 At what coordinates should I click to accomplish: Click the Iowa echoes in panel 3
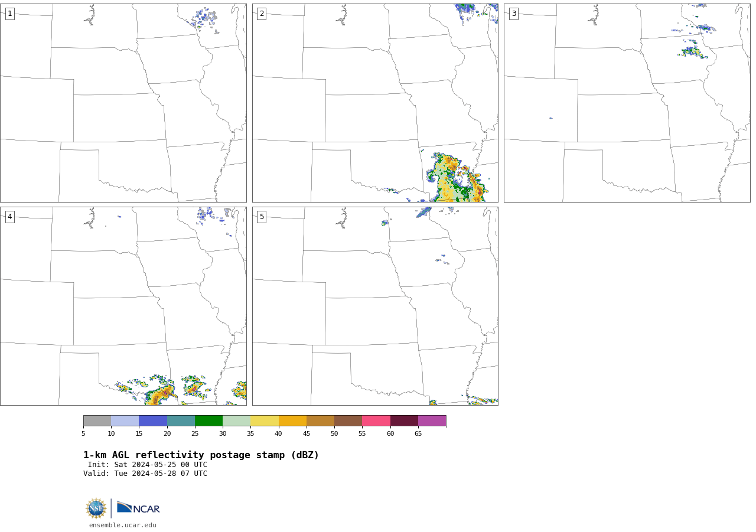pos(693,52)
